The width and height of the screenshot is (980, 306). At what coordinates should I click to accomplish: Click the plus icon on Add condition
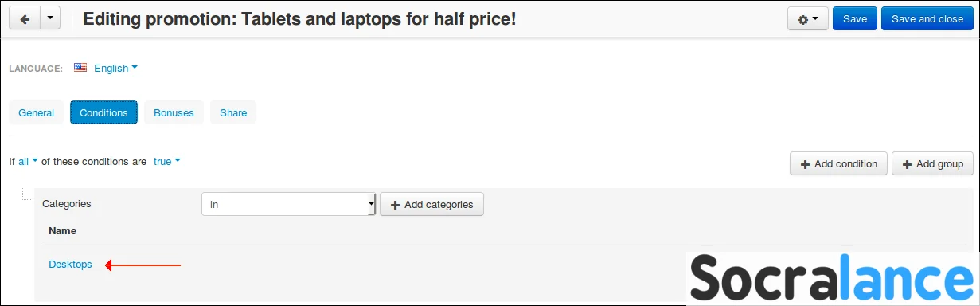pos(806,164)
